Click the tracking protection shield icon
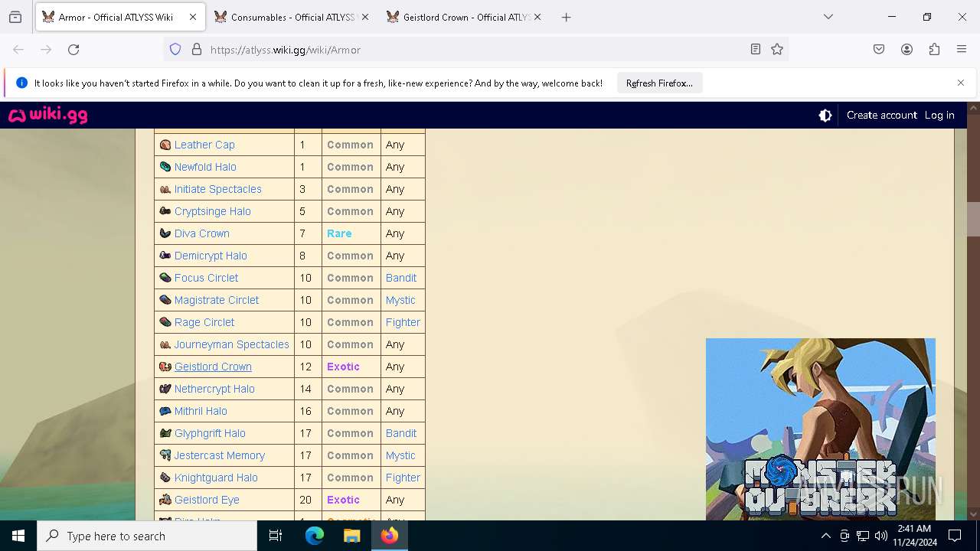 click(175, 50)
